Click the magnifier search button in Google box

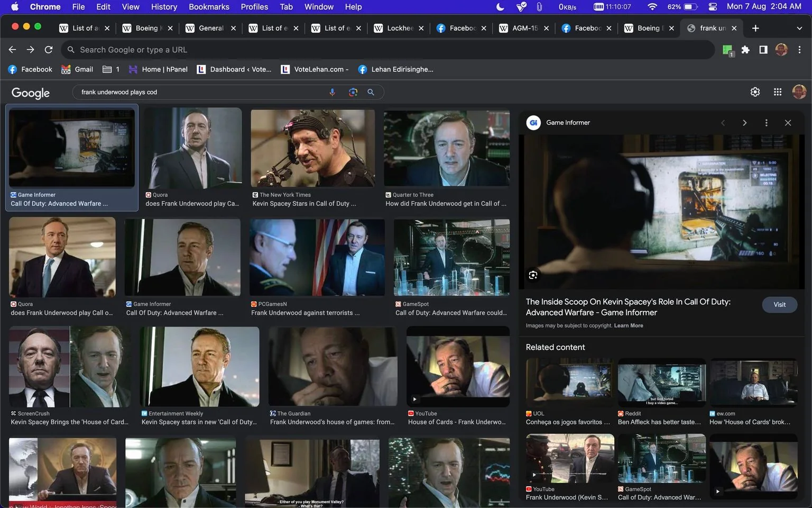pyautogui.click(x=371, y=92)
